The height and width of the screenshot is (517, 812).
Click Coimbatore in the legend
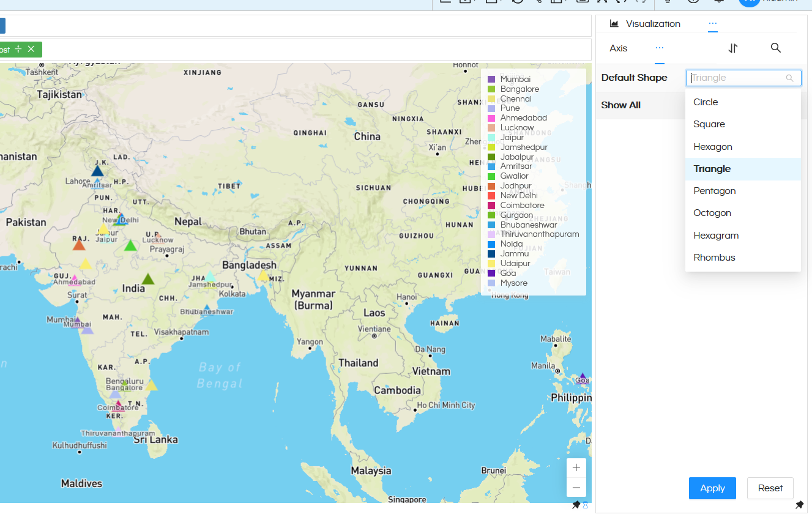point(523,206)
